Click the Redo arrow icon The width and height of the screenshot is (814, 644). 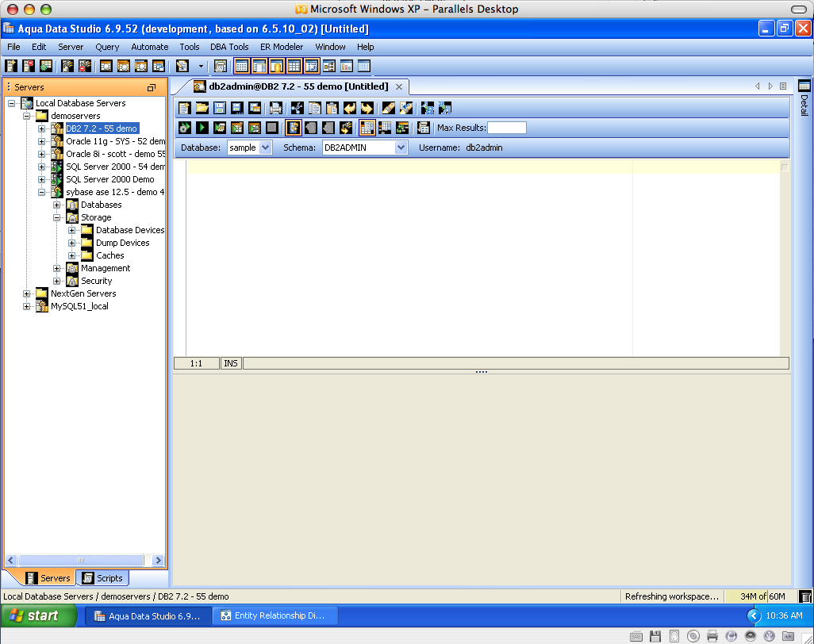coord(367,108)
